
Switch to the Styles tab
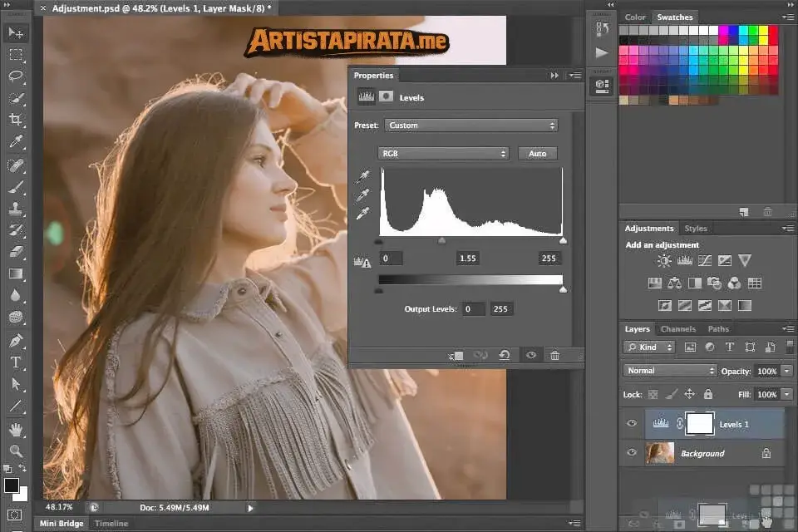coord(696,228)
